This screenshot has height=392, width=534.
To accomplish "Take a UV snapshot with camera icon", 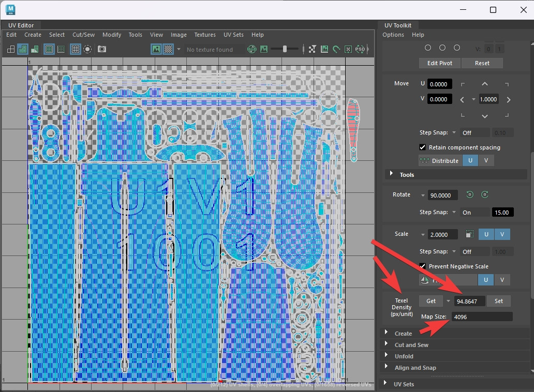I will [x=102, y=49].
